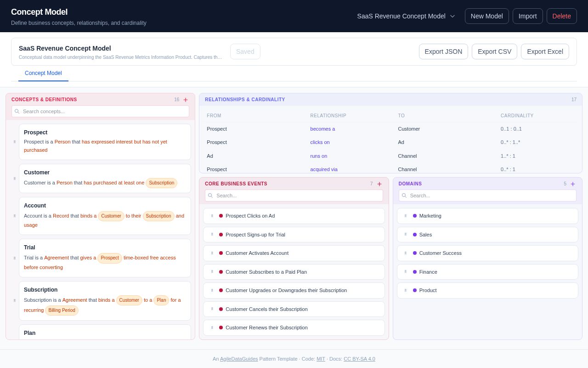The width and height of the screenshot is (588, 368).
Task: Focus the Core Business Events search field
Action: click(294, 195)
